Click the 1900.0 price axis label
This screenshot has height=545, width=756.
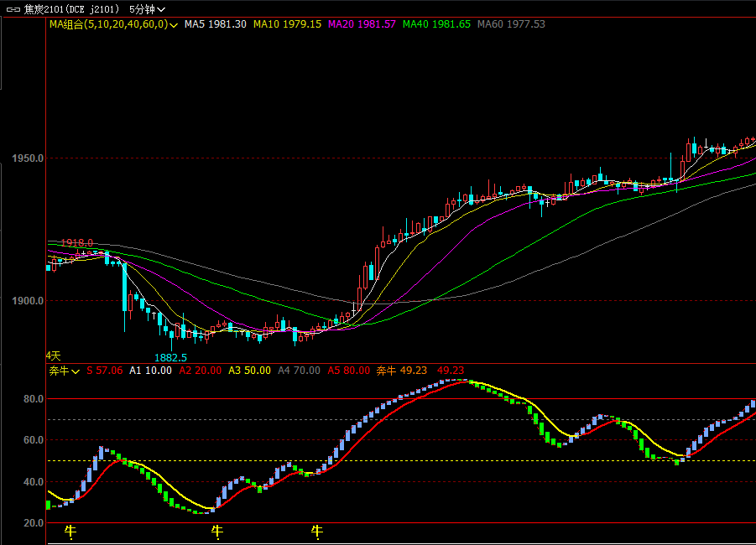click(x=28, y=301)
